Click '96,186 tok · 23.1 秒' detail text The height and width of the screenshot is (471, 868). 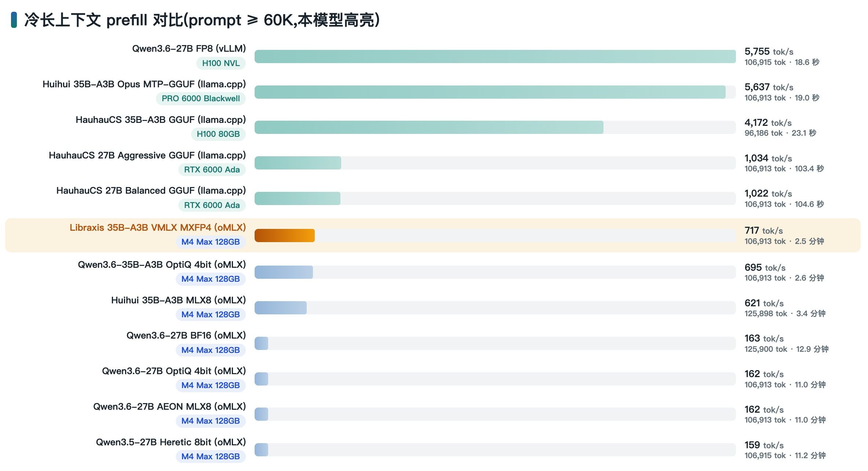[780, 133]
